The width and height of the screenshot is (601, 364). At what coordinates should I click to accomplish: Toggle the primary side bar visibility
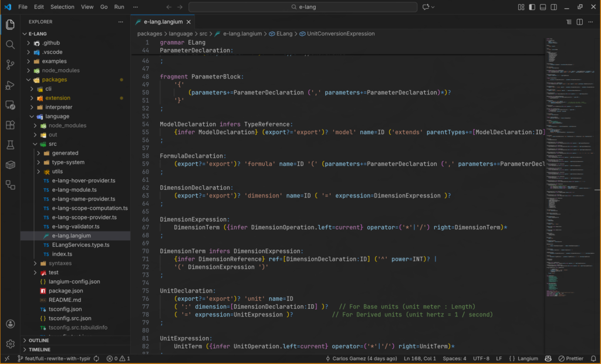click(x=532, y=7)
